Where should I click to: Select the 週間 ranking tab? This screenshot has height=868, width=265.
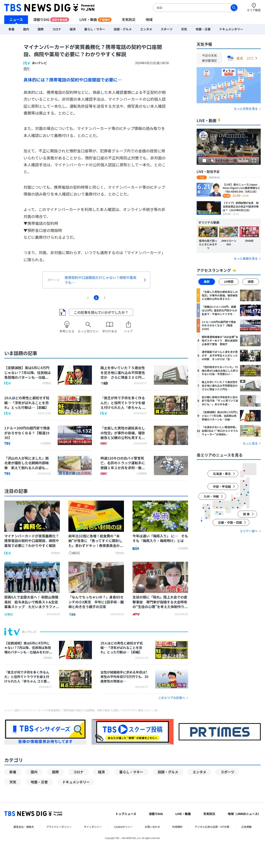[250, 281]
